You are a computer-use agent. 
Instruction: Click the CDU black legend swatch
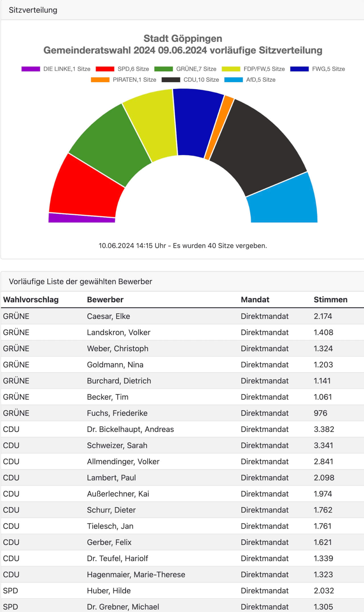[x=171, y=80]
